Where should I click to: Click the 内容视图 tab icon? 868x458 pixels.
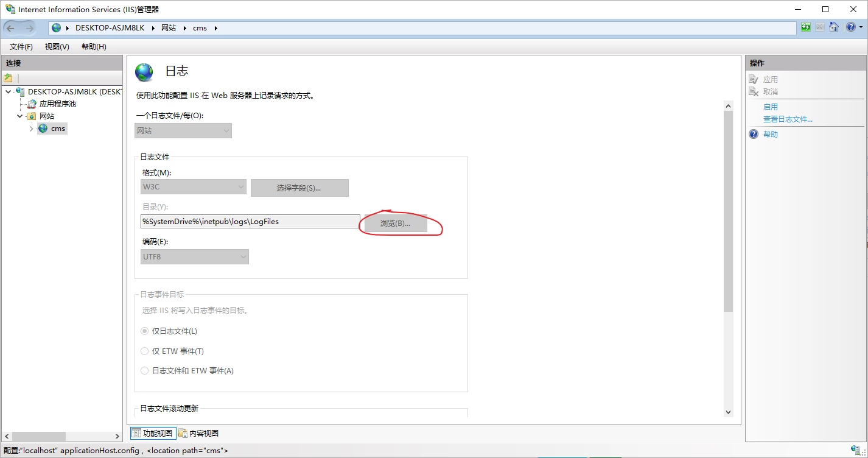[x=183, y=433]
